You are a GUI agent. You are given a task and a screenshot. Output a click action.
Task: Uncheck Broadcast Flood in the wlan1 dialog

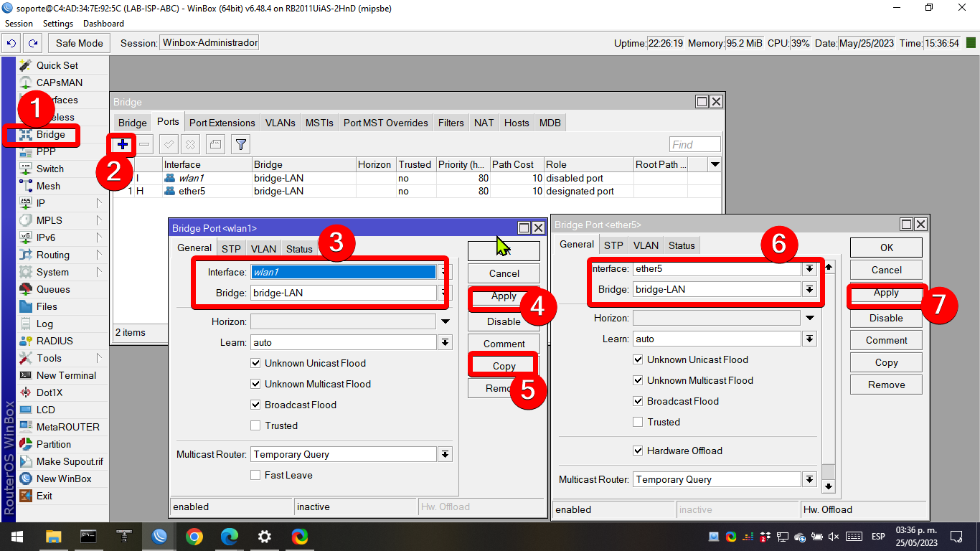click(x=255, y=405)
